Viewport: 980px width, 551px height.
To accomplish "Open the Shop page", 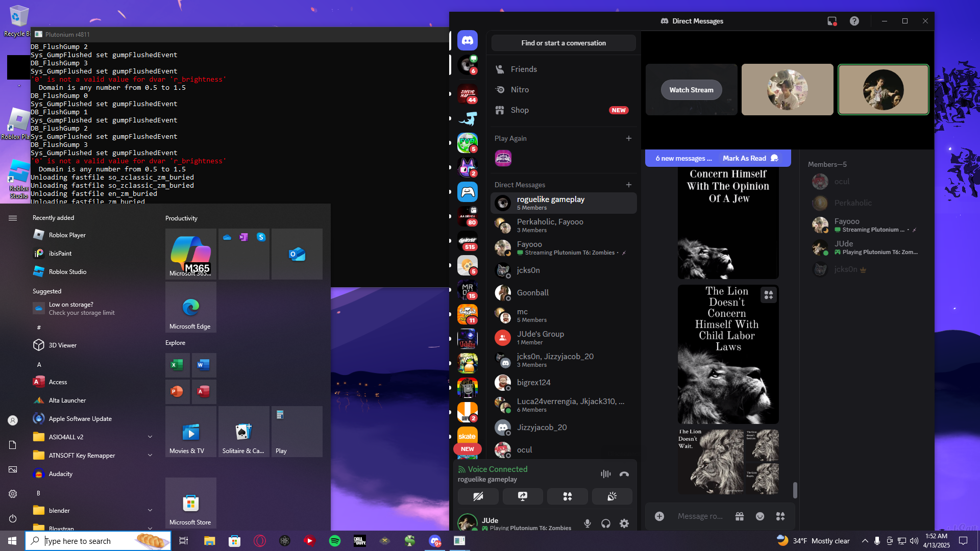I will click(520, 110).
